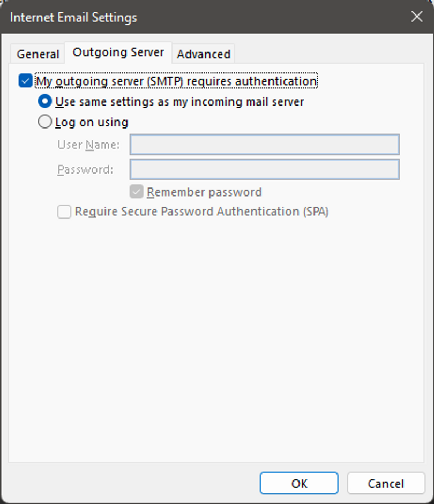Screen dimensions: 434x504
Task: Click the User Name label text
Action: (x=88, y=145)
